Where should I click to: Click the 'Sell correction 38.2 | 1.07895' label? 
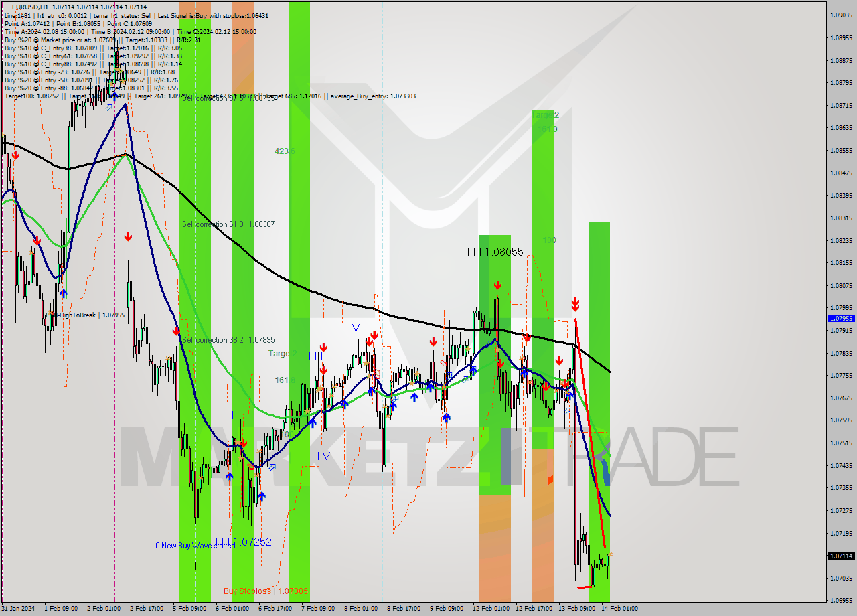pos(228,340)
